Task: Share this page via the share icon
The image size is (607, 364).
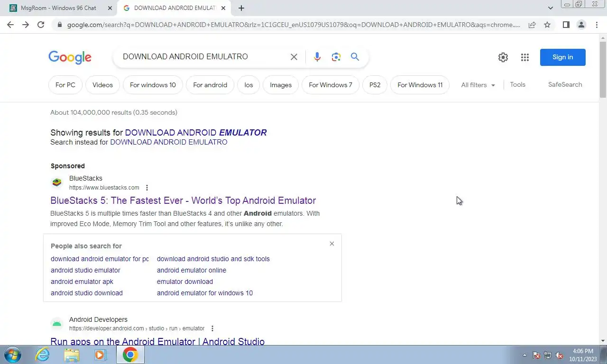Action: click(532, 25)
